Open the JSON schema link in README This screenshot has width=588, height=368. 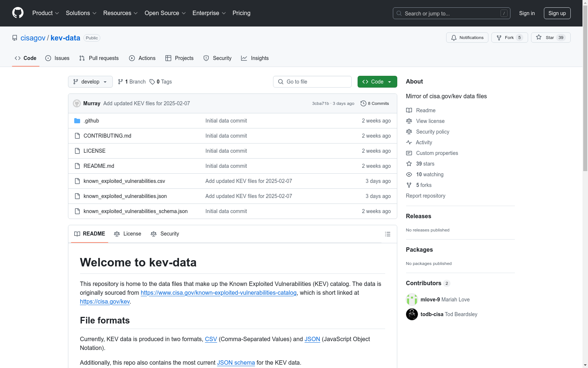tap(236, 362)
